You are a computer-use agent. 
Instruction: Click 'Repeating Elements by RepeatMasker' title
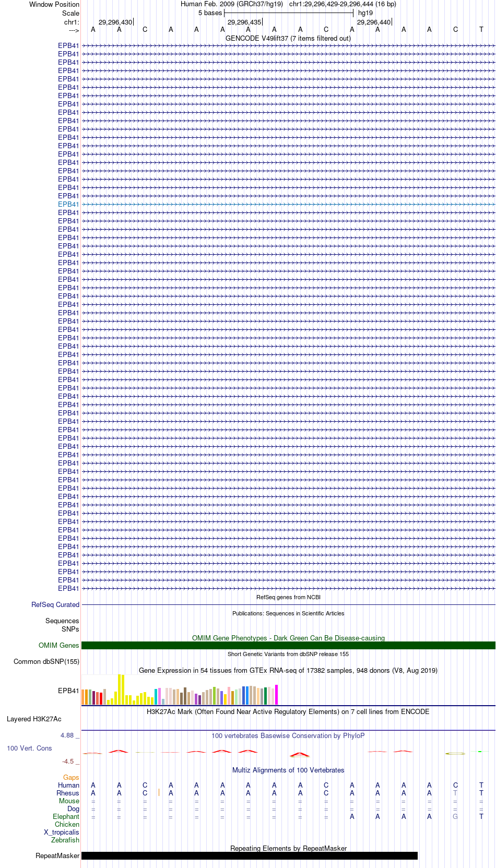click(x=288, y=848)
